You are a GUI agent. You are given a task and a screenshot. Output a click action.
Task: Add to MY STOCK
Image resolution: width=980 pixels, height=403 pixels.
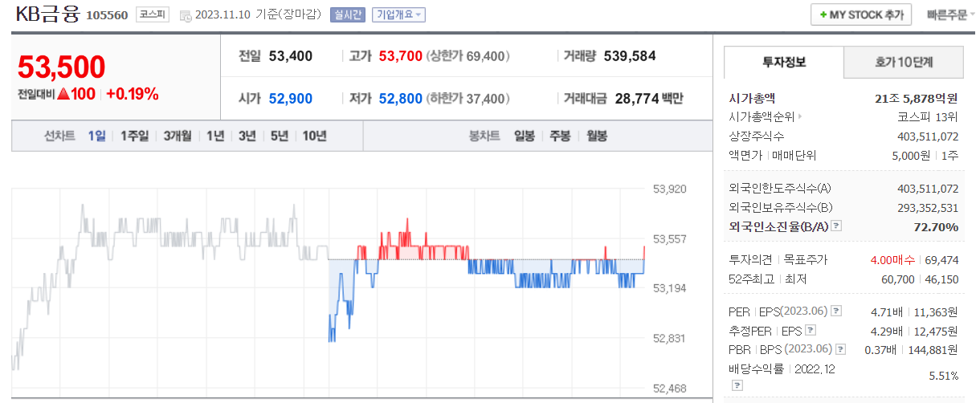861,14
